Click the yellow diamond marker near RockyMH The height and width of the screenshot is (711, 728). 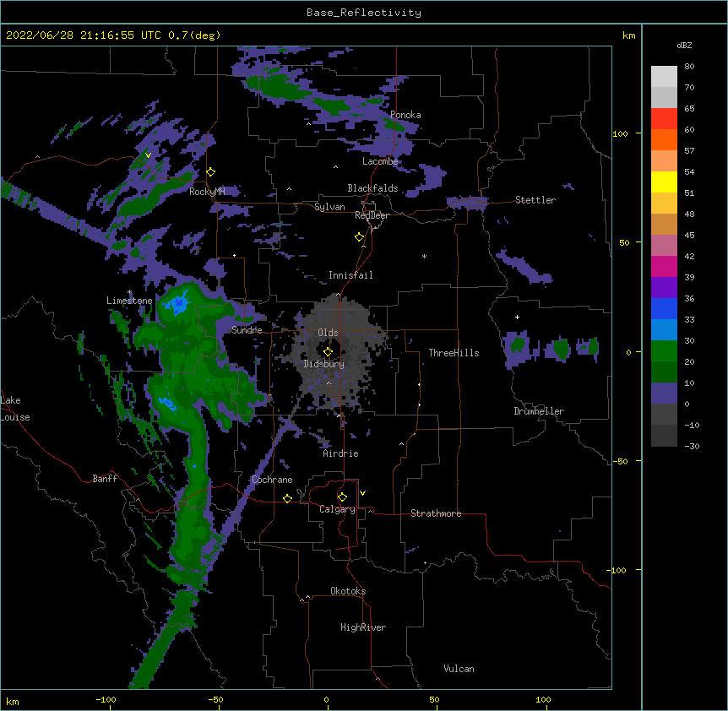click(x=211, y=172)
